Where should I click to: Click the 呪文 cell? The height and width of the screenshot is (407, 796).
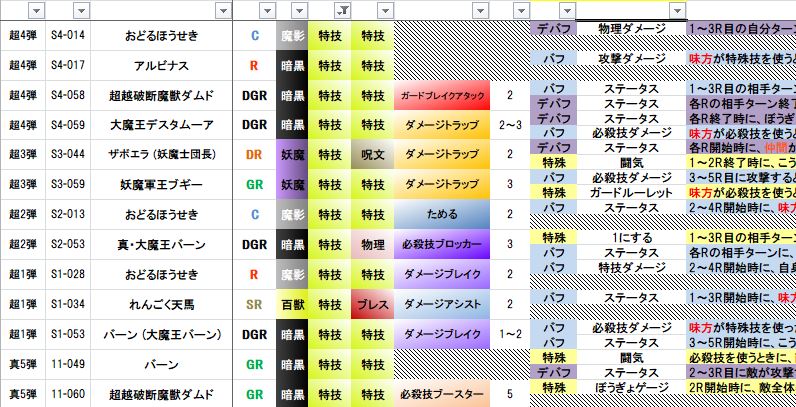(371, 155)
